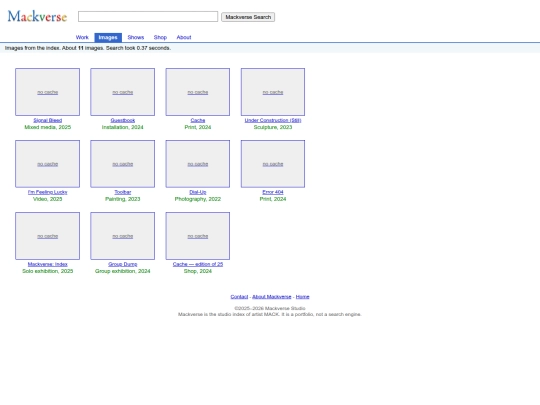This screenshot has height=405, width=540.
Task: Click the Group Dump title link
Action: click(x=123, y=264)
